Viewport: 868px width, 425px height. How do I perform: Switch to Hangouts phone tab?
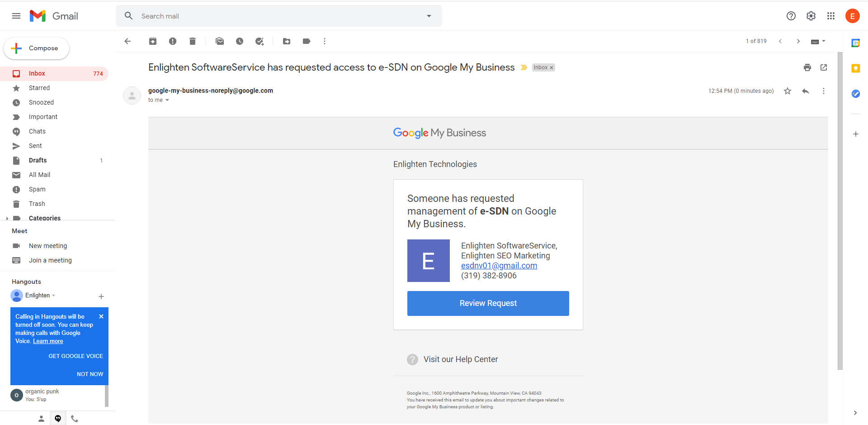point(75,419)
